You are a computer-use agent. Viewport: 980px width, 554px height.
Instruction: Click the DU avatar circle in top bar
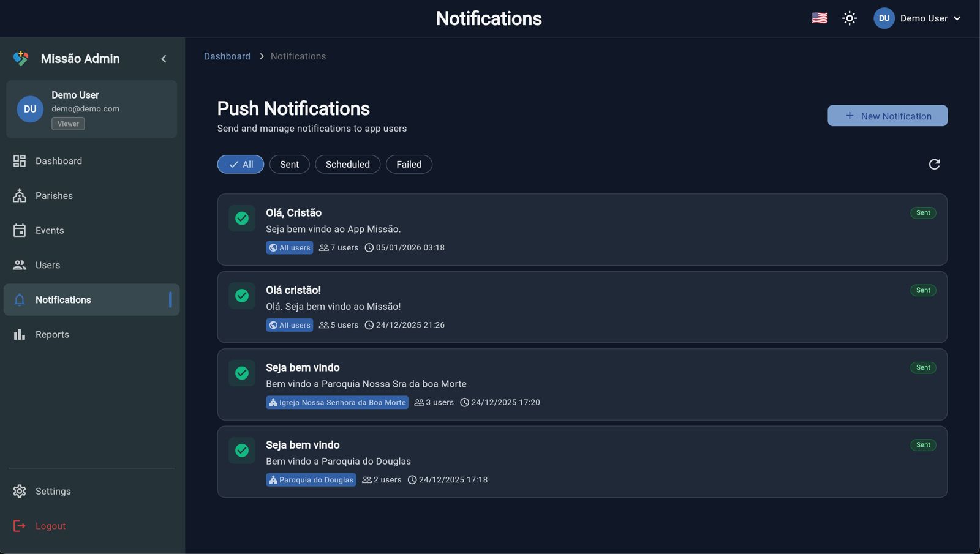click(x=884, y=18)
